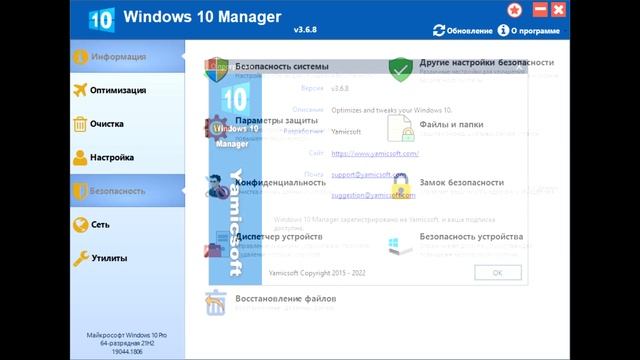Viewport: 640px width, 360px height.
Task: Click the v3.6.8 version label in header
Action: (x=305, y=29)
